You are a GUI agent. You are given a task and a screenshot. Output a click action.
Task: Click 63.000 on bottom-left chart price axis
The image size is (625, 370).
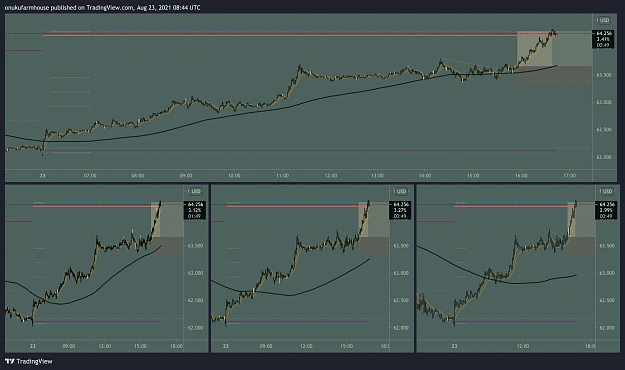[195, 273]
